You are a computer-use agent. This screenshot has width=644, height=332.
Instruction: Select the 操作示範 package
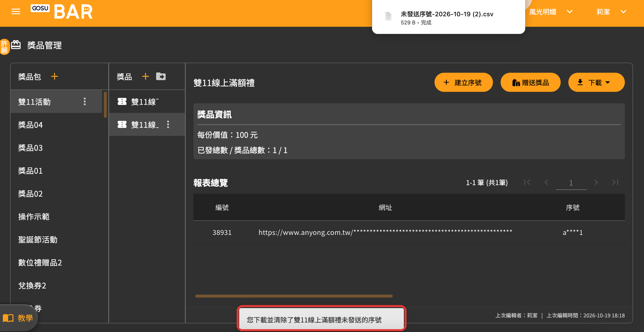tap(56, 217)
